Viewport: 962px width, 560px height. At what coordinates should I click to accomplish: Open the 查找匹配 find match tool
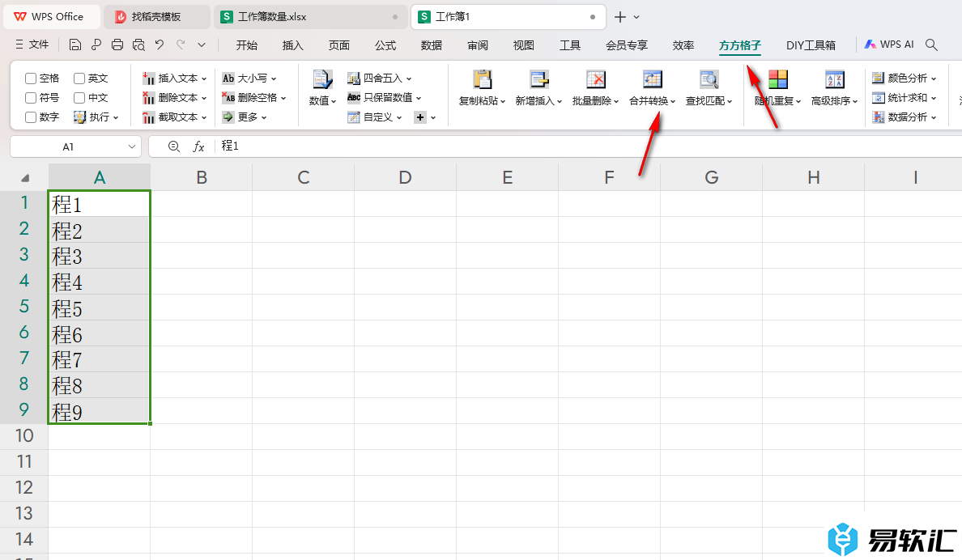709,88
